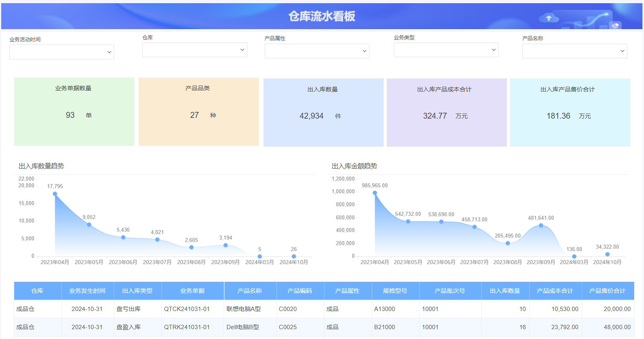Click the 仓库 table column header
Screen dimensions: 644x339
click(x=37, y=291)
